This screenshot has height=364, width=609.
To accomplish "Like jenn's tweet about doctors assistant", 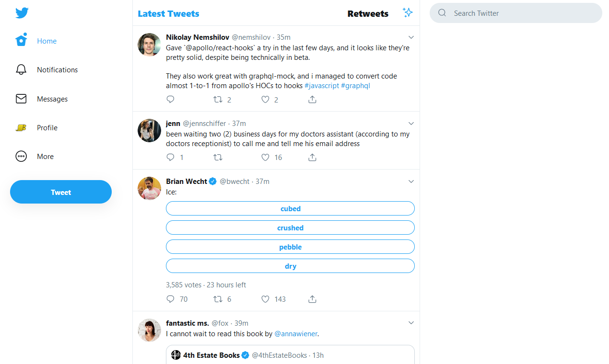I will [x=265, y=157].
